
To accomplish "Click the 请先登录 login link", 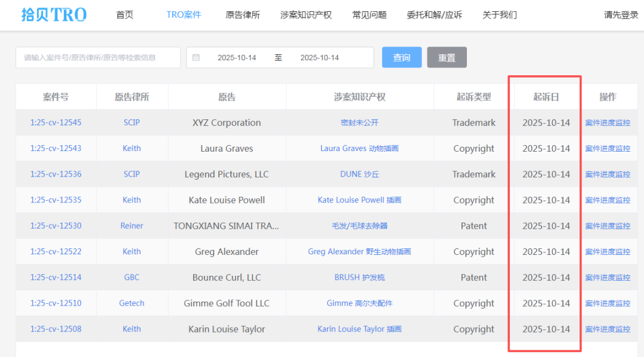I will [x=621, y=15].
